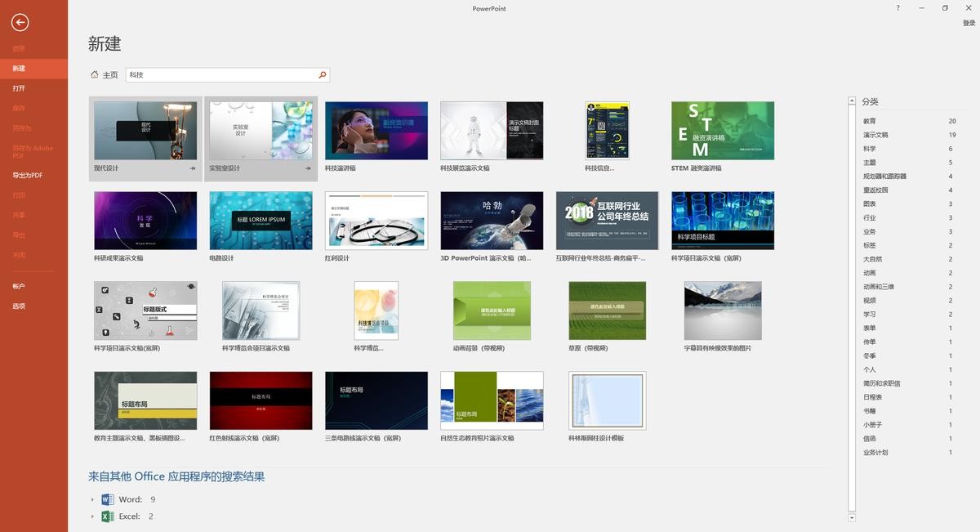The width and height of the screenshot is (980, 532).
Task: Open 选项 in the left sidebar
Action: 19,306
